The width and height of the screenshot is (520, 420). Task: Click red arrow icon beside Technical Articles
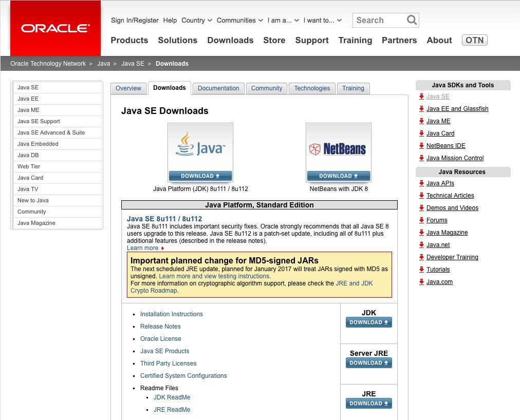[421, 195]
